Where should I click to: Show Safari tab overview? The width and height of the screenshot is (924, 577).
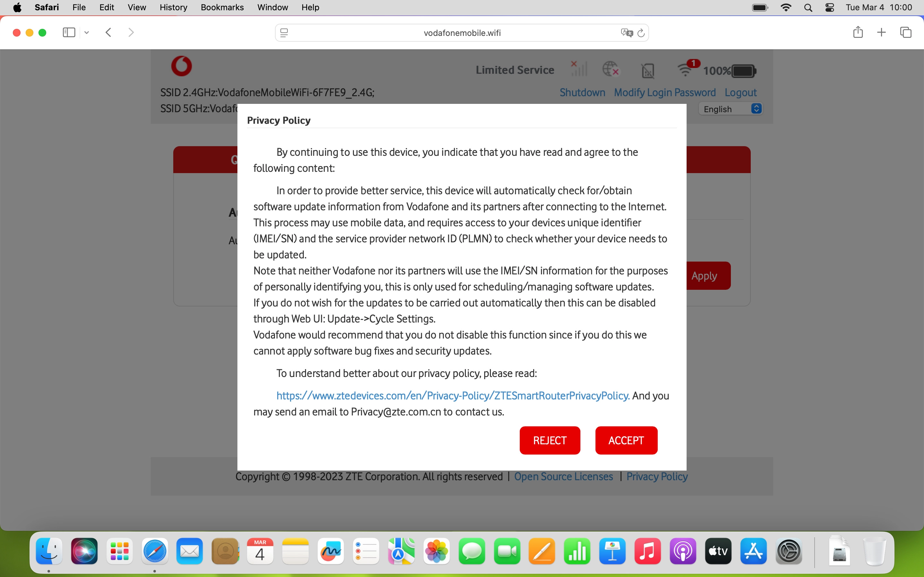click(906, 32)
